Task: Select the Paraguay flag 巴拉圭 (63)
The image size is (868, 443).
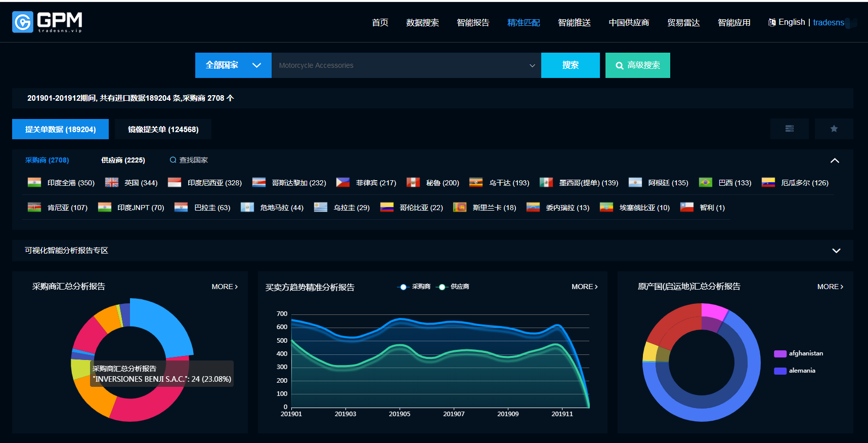Action: [x=181, y=207]
